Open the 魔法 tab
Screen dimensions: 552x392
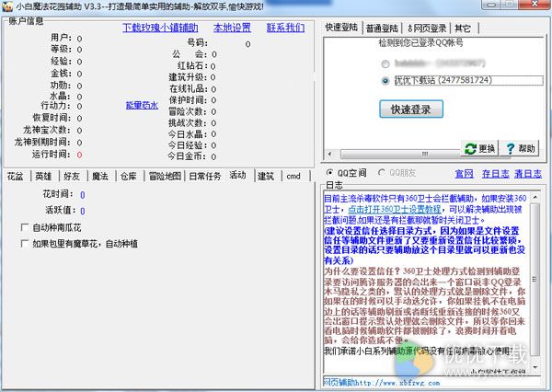point(100,176)
